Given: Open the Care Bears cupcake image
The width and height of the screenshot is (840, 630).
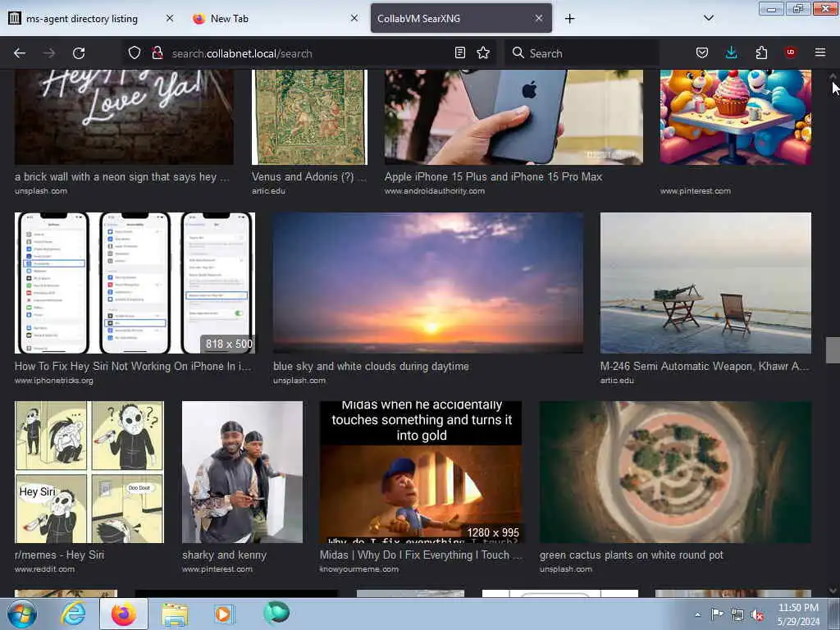Looking at the screenshot, I should click(736, 116).
